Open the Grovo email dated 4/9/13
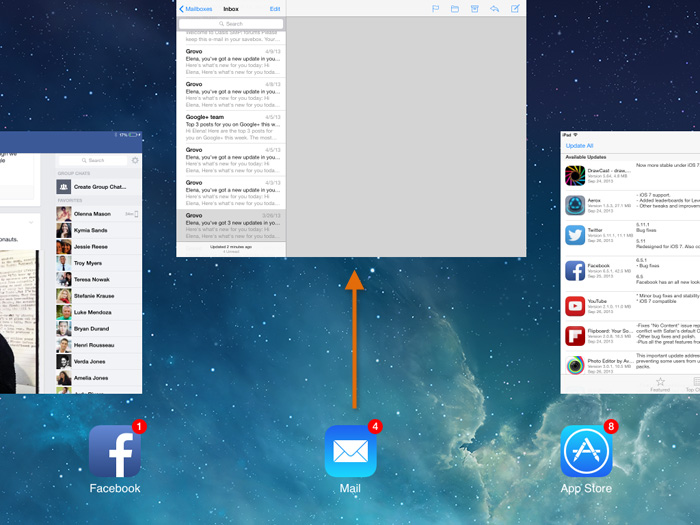 [x=231, y=62]
